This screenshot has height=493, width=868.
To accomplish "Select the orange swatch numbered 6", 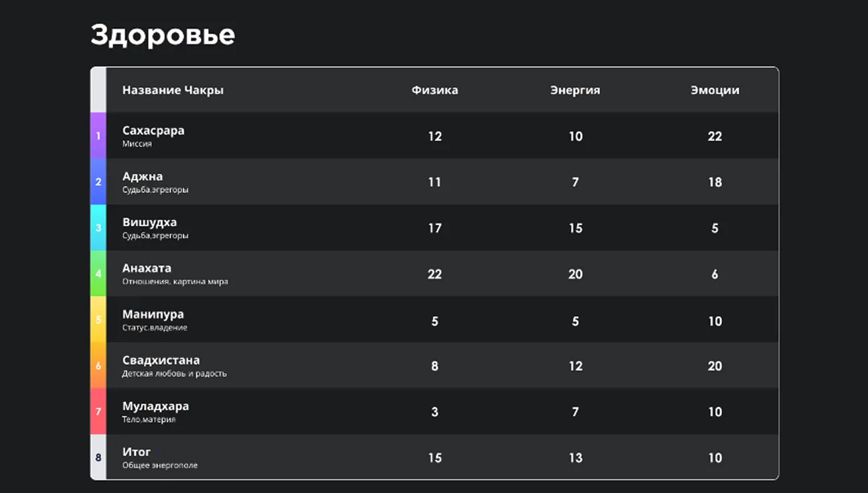I will (x=98, y=366).
